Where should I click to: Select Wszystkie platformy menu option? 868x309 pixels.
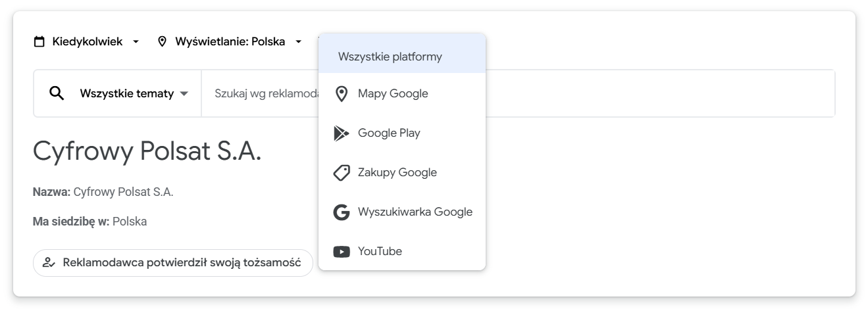tap(390, 57)
